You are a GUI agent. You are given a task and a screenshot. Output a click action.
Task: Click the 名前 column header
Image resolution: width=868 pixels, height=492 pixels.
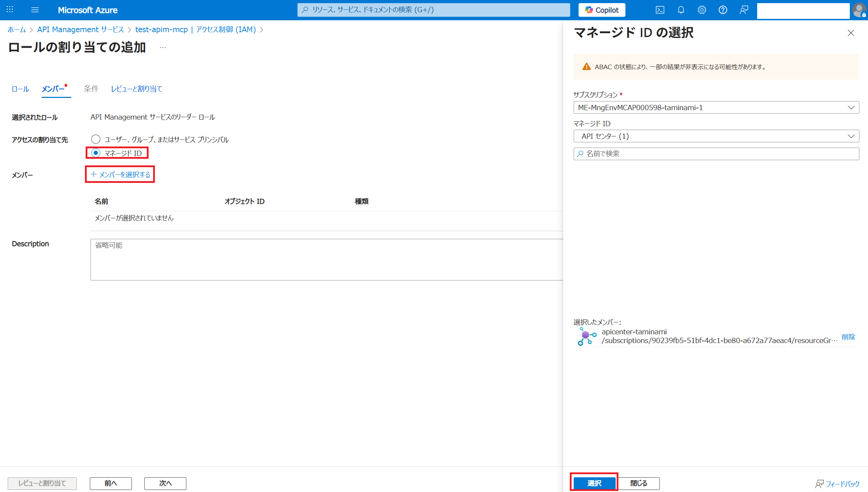click(101, 201)
